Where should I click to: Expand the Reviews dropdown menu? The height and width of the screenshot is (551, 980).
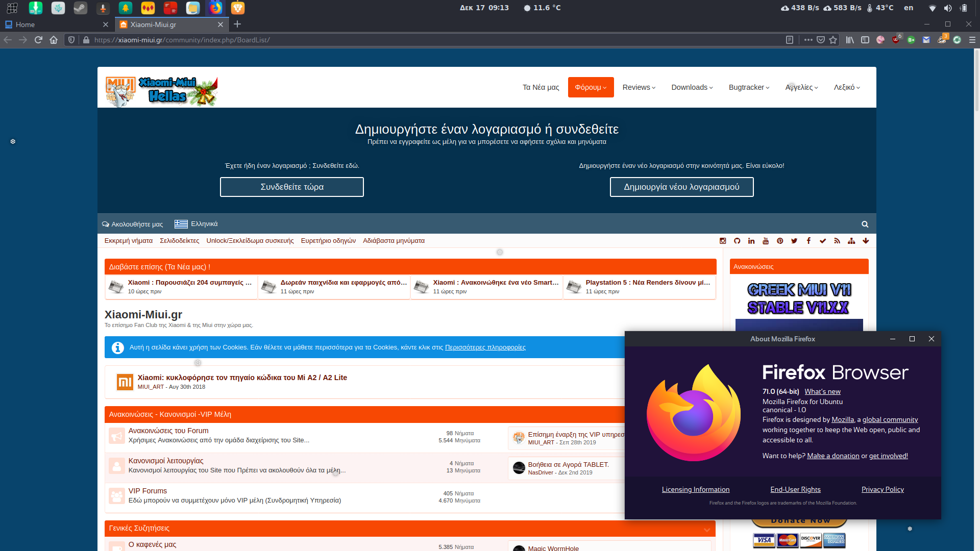tap(639, 87)
